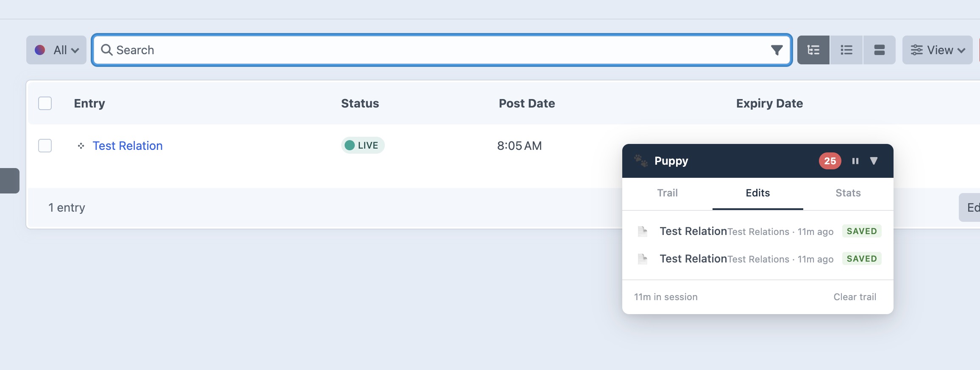Tick the select-all entries checkbox
This screenshot has width=980, height=370.
[45, 103]
